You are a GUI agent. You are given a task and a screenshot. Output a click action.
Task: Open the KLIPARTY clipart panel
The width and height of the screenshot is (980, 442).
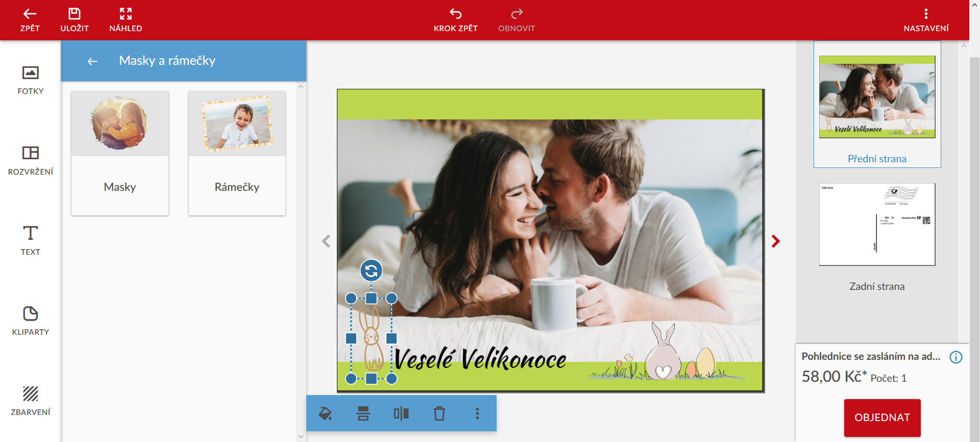coord(31,321)
